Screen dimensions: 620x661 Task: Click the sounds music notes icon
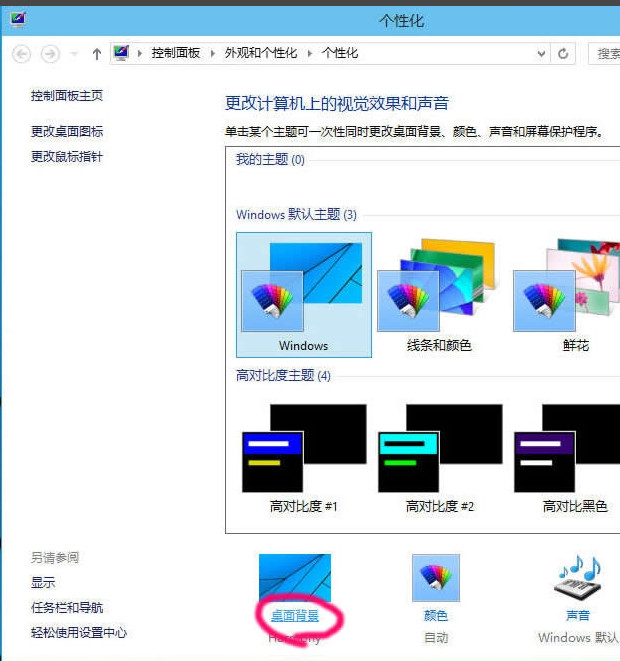(x=578, y=578)
